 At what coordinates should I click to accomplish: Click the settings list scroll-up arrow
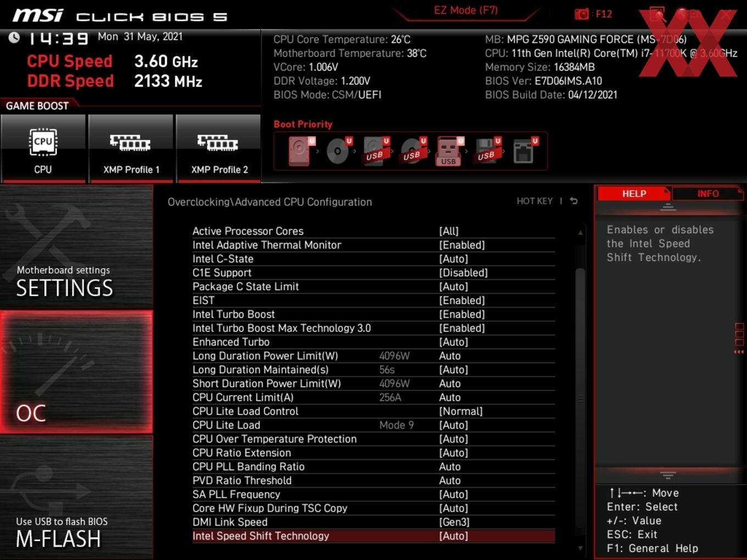[580, 233]
